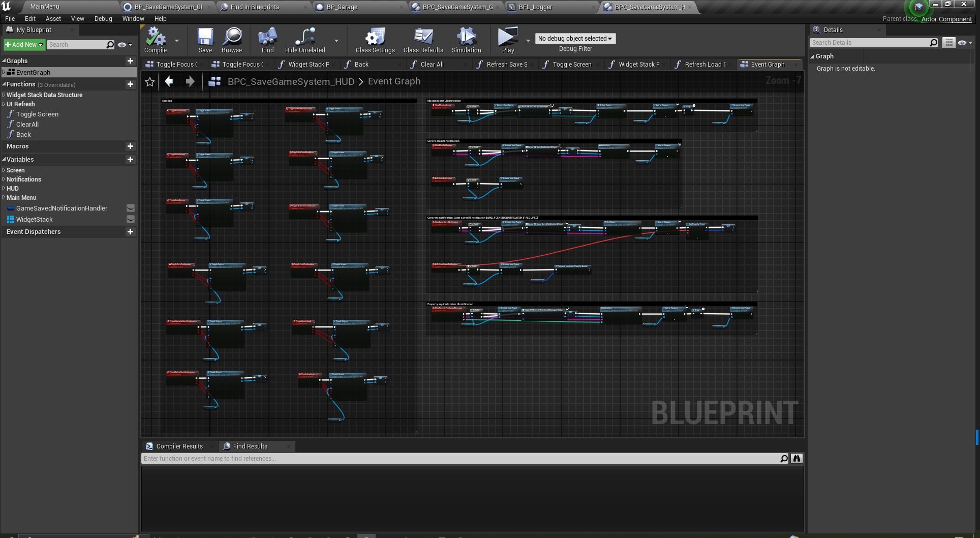Screen dimensions: 980x538
Task: Open My Blueprint view options eye
Action: (x=125, y=45)
